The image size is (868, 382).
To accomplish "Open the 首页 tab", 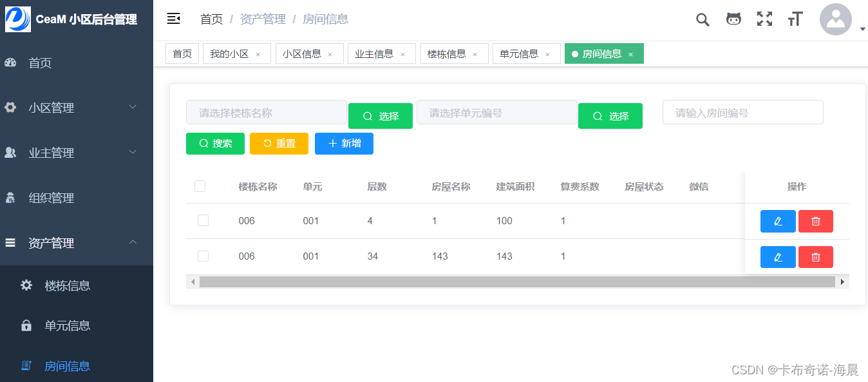I will pyautogui.click(x=182, y=53).
